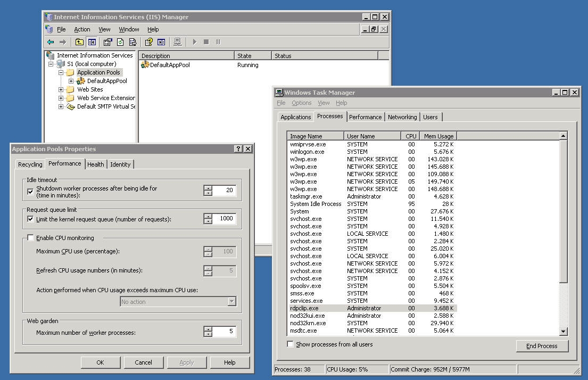The width and height of the screenshot is (588, 380).
Task: Select DefaultAppPool icon in the Description list
Action: point(145,65)
